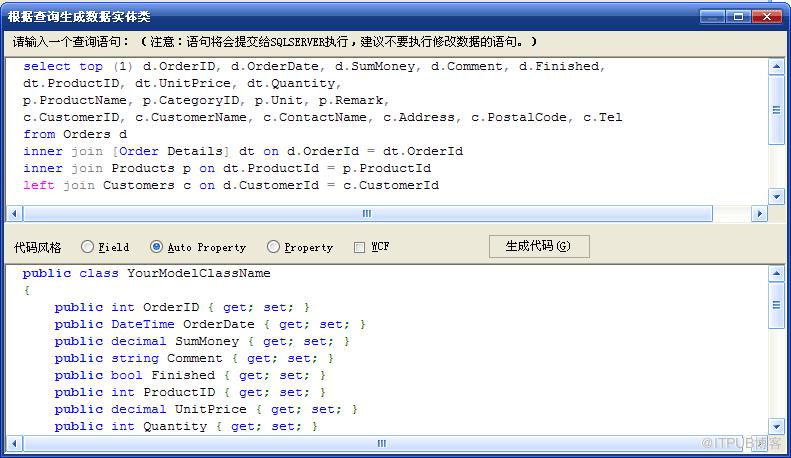The image size is (791, 458).
Task: Click 'from Orders d' line in query box
Action: click(75, 134)
